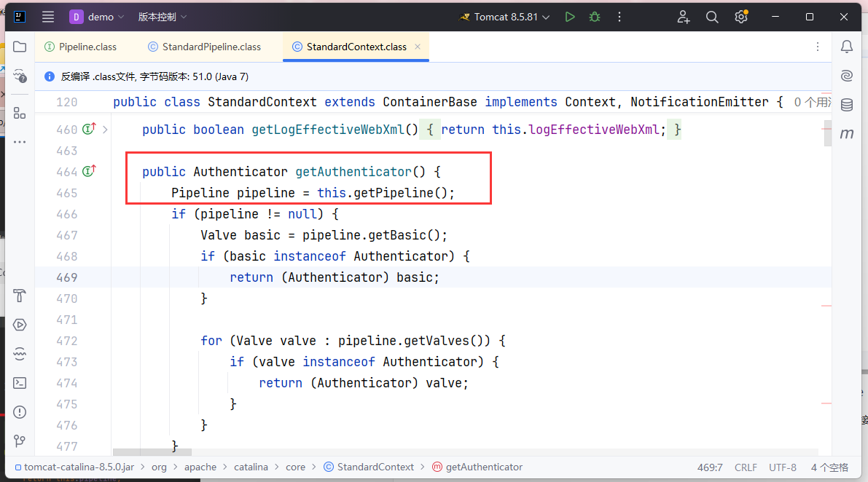This screenshot has height=482, width=868.
Task: Start debugging with the bug icon
Action: coord(595,17)
